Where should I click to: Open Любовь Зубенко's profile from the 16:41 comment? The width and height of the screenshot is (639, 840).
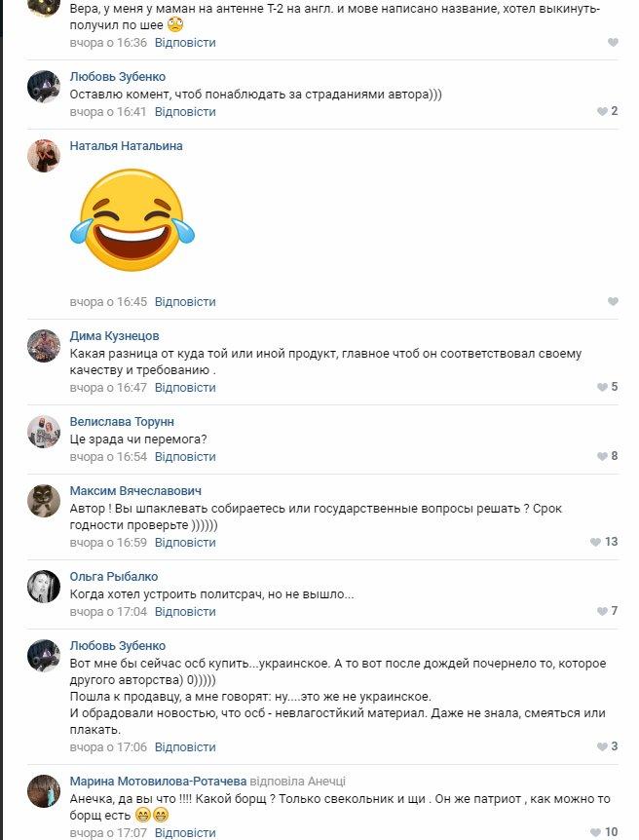[117, 77]
